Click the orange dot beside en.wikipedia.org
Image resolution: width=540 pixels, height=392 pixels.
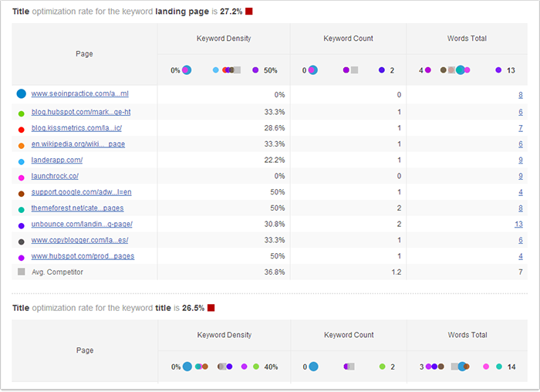click(x=21, y=144)
